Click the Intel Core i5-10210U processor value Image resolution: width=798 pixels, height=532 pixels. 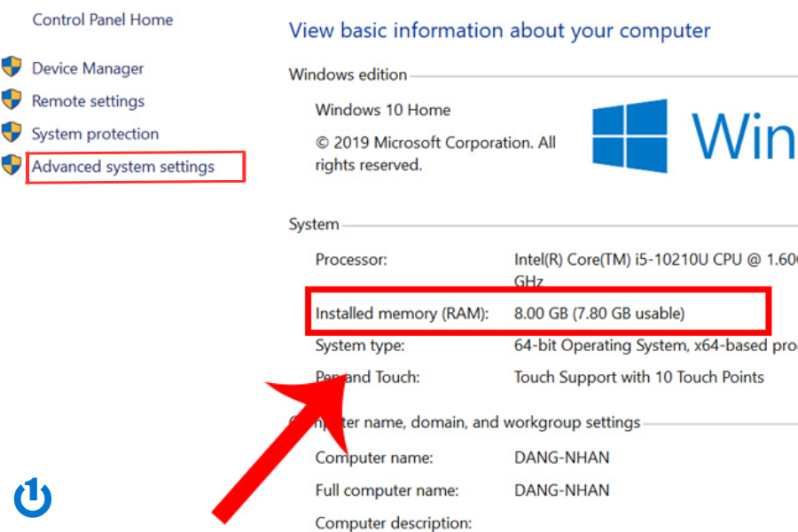coord(653,260)
